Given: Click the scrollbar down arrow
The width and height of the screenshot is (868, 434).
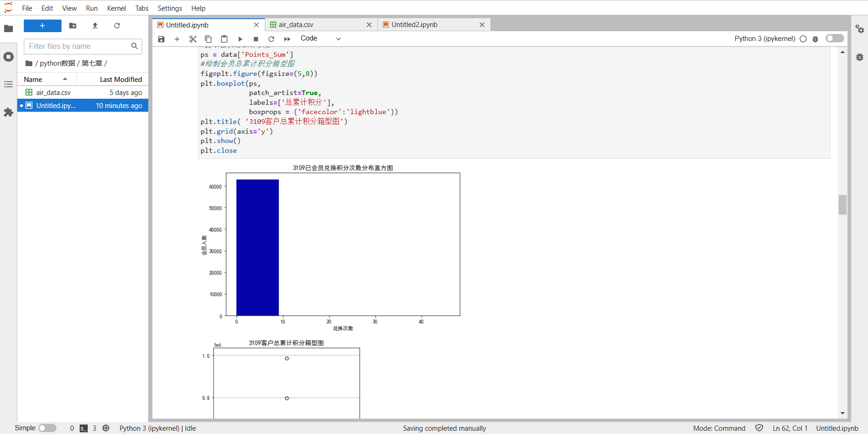Looking at the screenshot, I should coord(842,413).
